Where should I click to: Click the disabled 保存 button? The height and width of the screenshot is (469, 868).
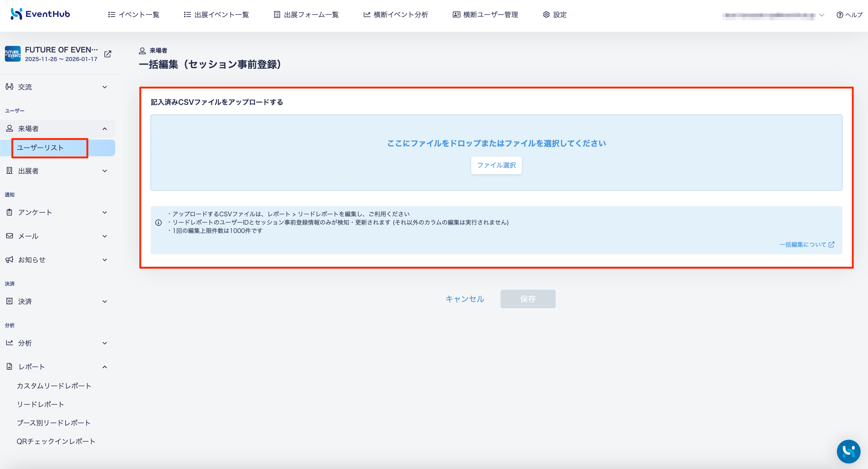528,299
